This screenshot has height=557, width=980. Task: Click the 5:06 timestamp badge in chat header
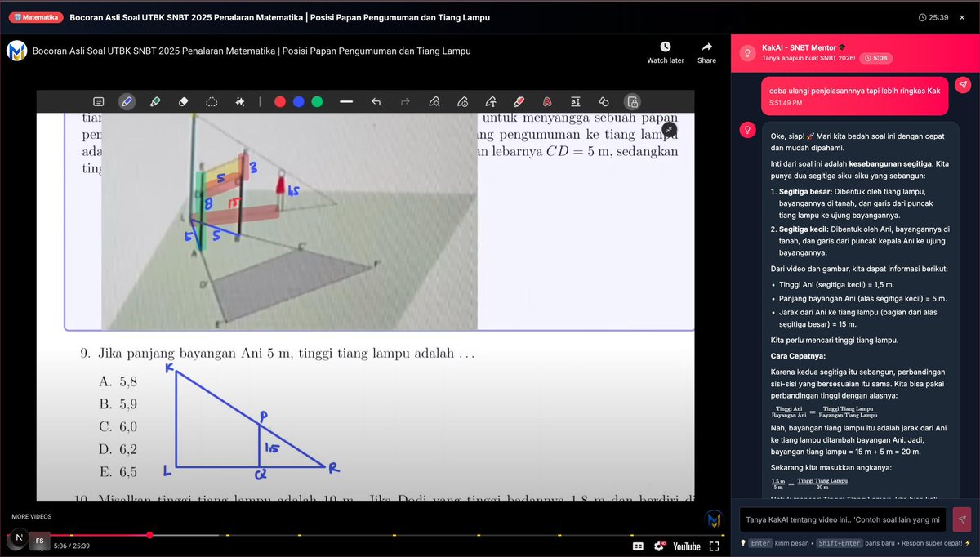tap(876, 58)
